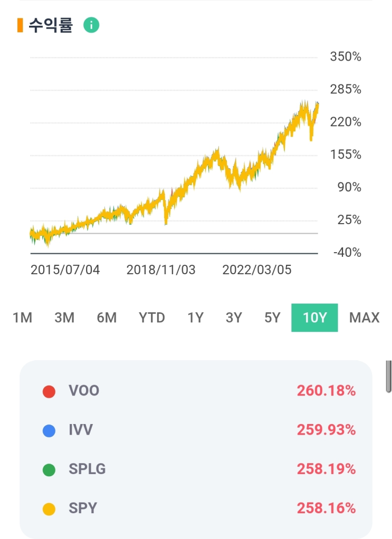This screenshot has height=539, width=392.
Task: Pick the 5Y period tab
Action: 272,317
